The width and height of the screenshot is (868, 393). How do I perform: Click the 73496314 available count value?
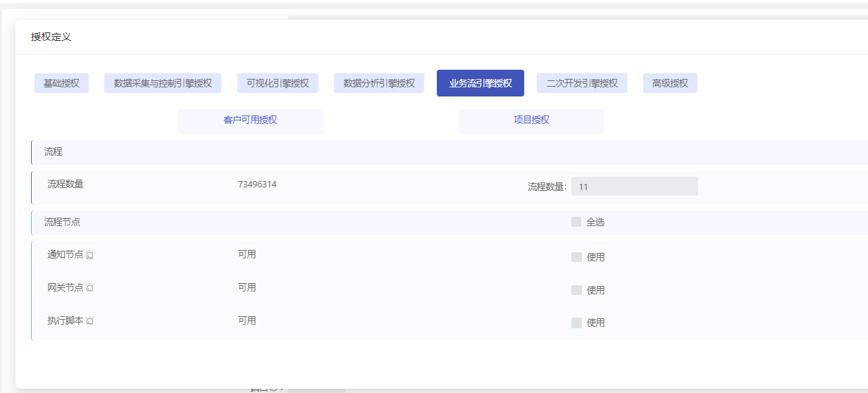coord(257,185)
